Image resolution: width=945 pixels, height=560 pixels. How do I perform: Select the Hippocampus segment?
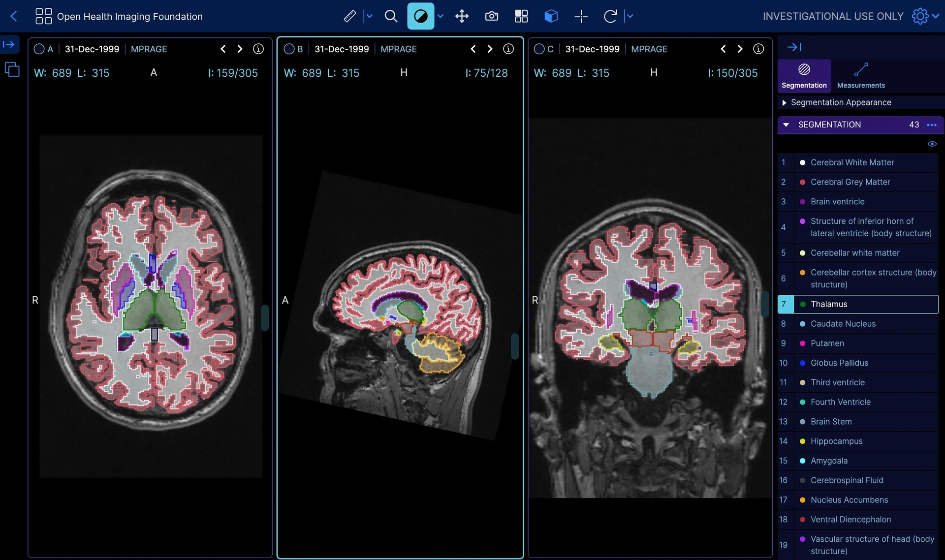click(x=836, y=441)
